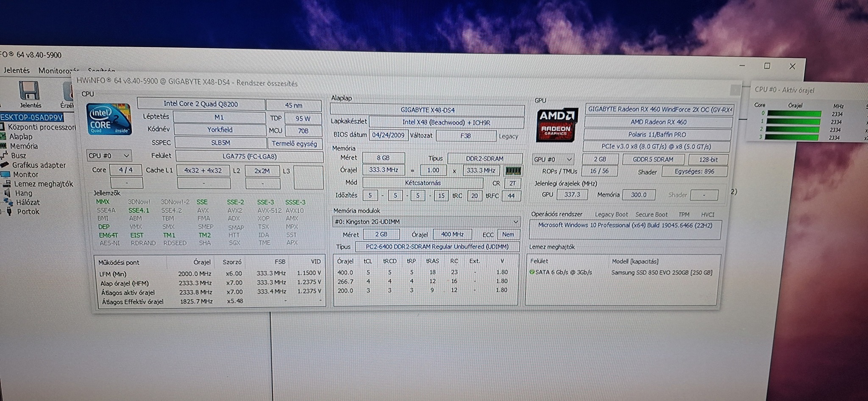Open the CPU #0 selector dropdown
Viewport: 868px width, 401px height.
pos(109,156)
